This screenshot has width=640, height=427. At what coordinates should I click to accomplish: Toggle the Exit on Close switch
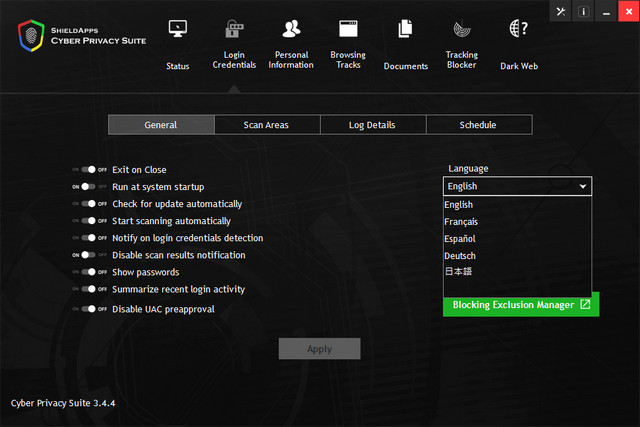(x=89, y=170)
